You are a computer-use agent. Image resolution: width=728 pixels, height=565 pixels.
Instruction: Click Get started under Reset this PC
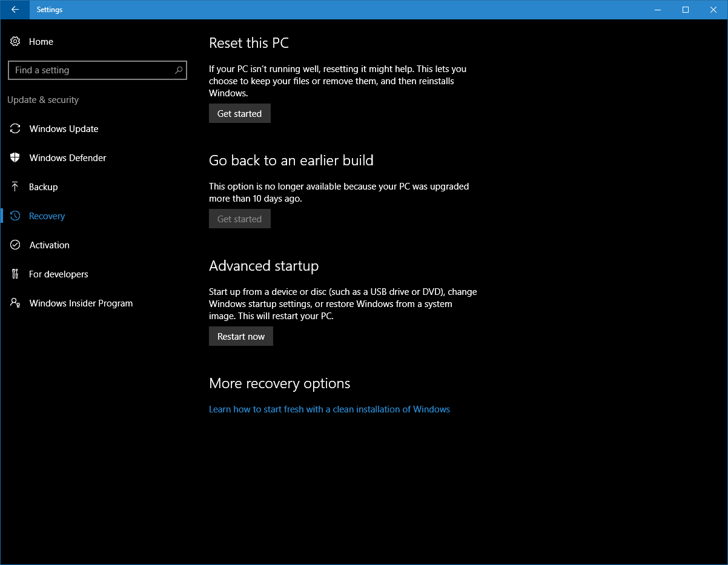[239, 113]
